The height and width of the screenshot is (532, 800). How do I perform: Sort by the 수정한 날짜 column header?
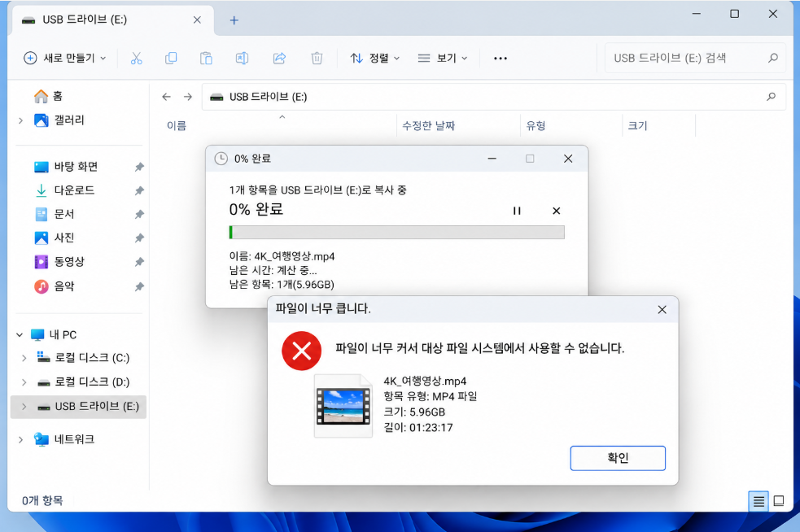point(429,126)
